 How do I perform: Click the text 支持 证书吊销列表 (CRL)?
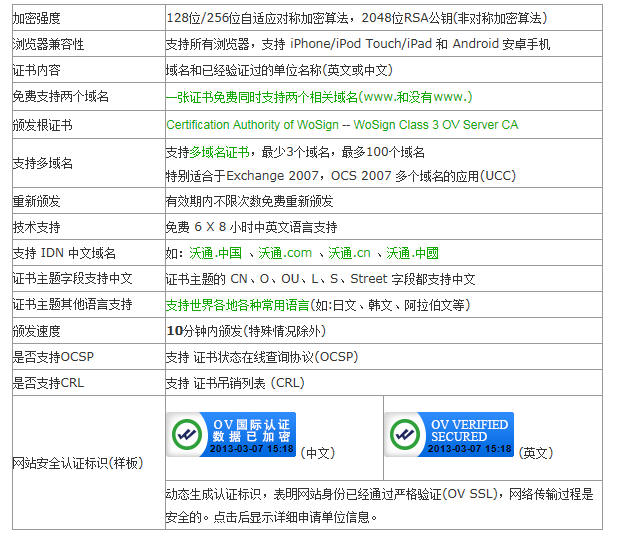(235, 383)
